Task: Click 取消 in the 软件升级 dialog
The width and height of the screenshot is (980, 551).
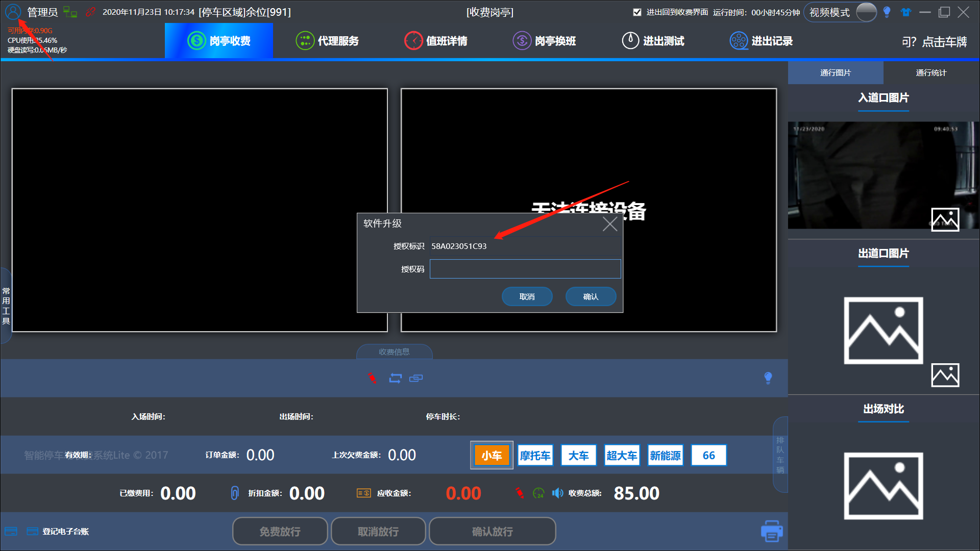Action: pyautogui.click(x=527, y=296)
